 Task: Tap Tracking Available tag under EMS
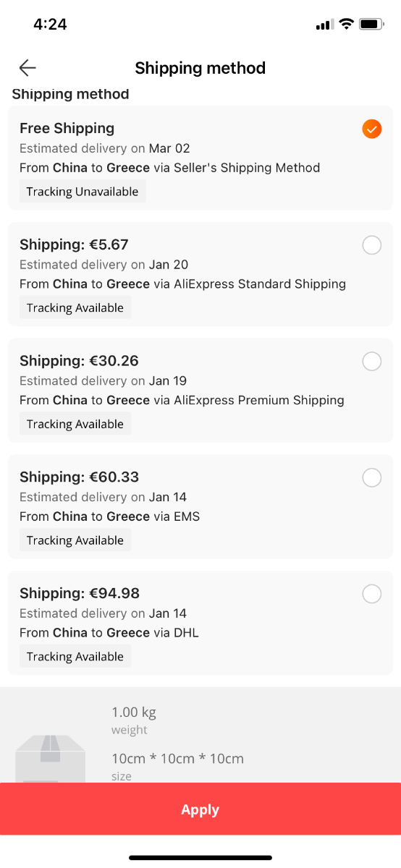click(75, 540)
